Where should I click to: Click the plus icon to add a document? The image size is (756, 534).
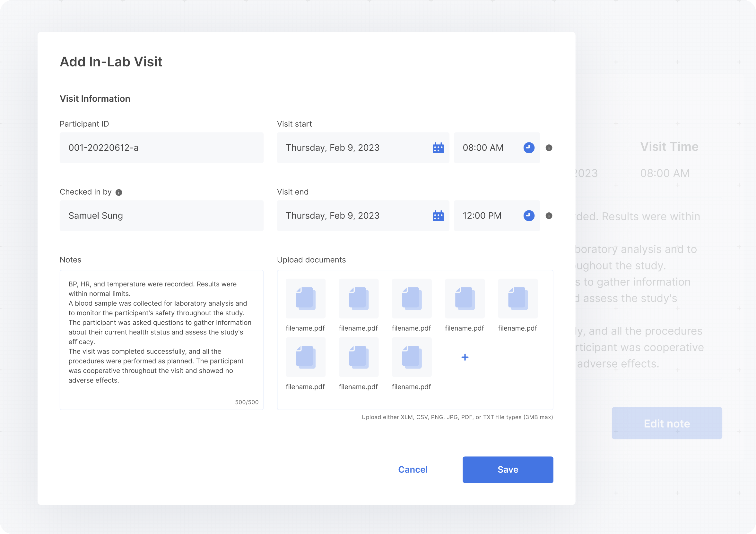click(x=465, y=357)
